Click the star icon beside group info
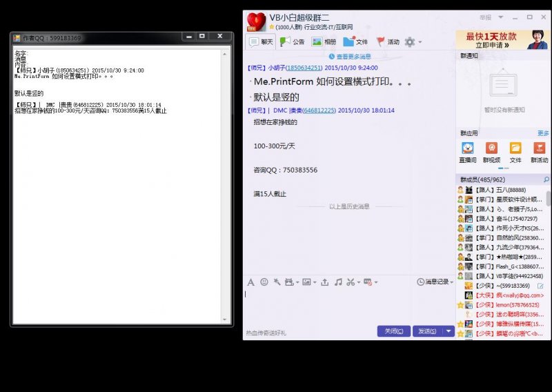Screen dimensions: 552x392 (x=272, y=27)
